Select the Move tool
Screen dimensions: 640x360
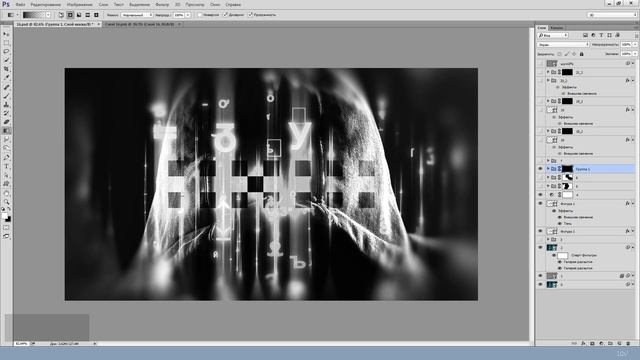coord(6,34)
